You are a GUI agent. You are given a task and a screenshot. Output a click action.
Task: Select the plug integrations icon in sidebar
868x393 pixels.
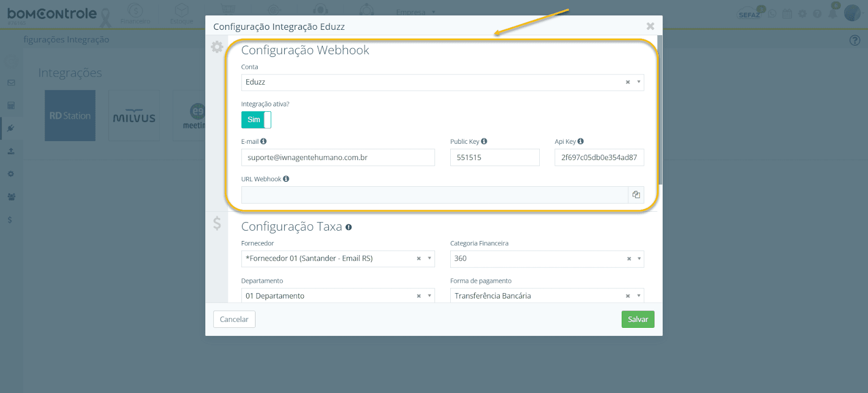[x=11, y=128]
